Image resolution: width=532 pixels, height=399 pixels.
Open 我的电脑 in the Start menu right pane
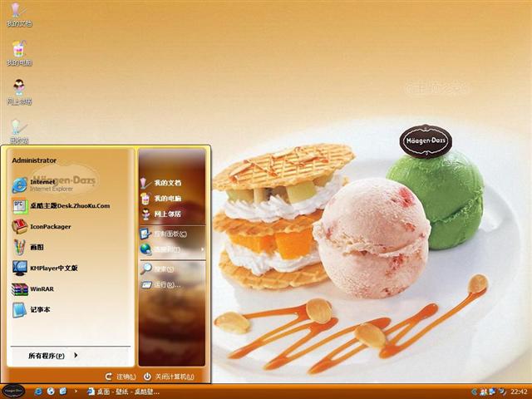tap(160, 199)
